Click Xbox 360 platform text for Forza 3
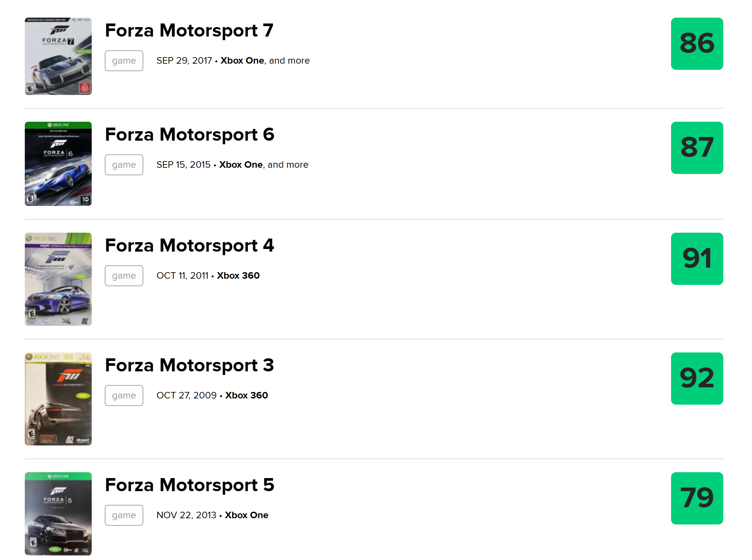Image resolution: width=752 pixels, height=560 pixels. 246,395
